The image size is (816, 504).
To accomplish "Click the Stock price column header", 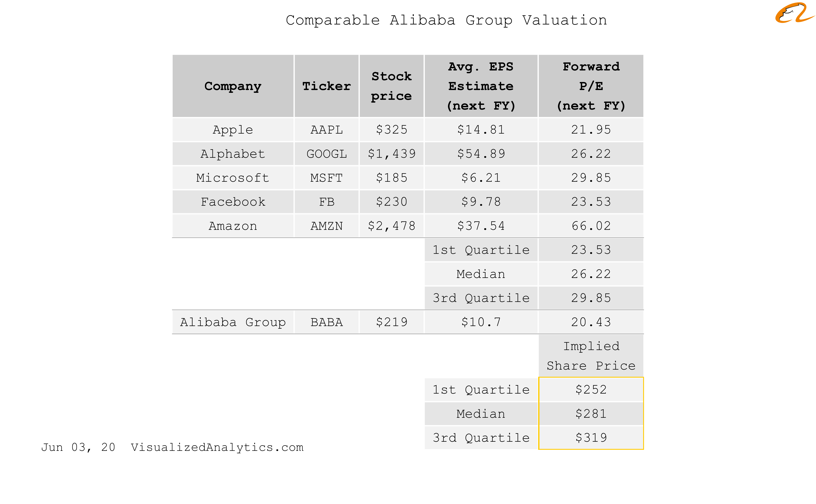I will (x=392, y=86).
